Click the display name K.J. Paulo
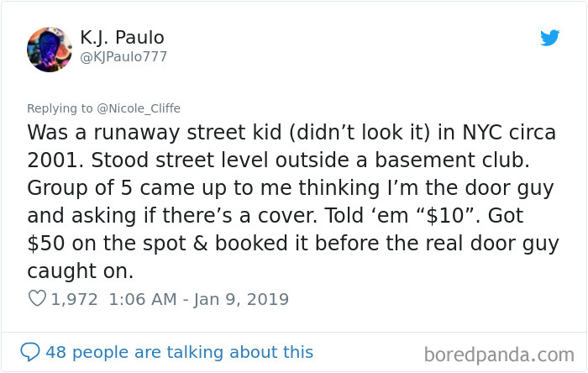588x373 pixels. pos(122,38)
